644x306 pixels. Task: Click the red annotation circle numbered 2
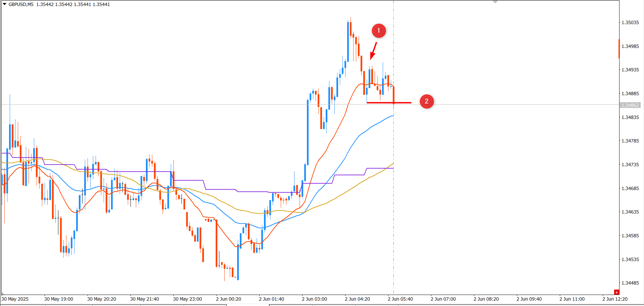coord(427,101)
